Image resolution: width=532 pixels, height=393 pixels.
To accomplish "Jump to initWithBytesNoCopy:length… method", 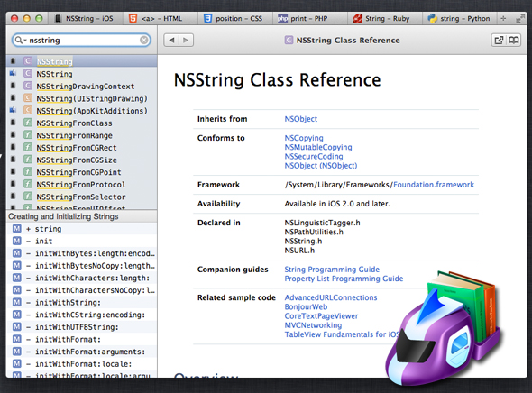I will click(81, 266).
